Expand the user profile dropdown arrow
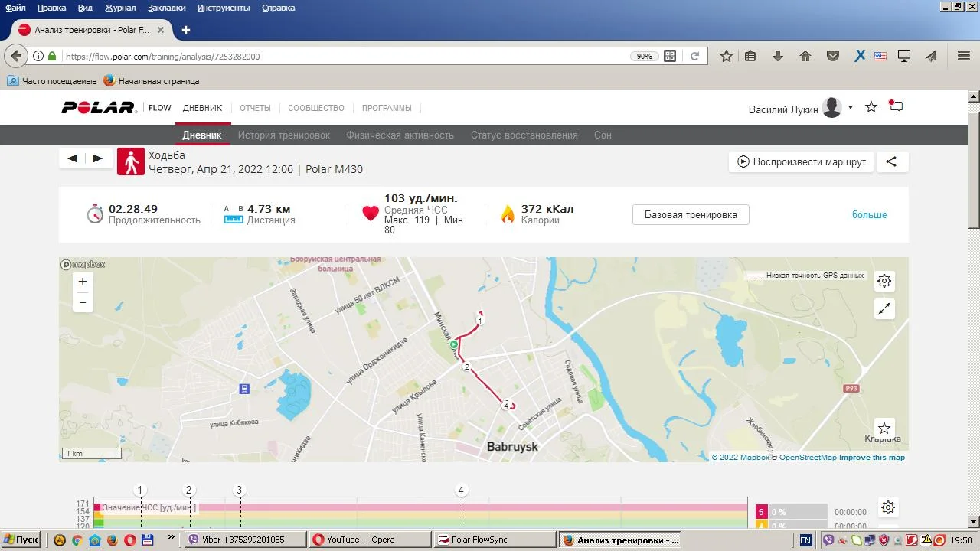Viewport: 980px width, 551px height. 850,107
